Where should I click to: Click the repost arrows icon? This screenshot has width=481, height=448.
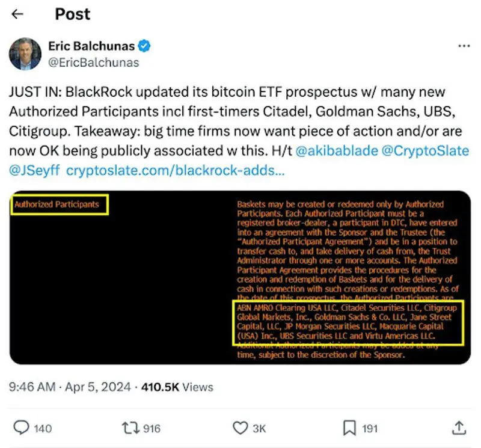[129, 428]
